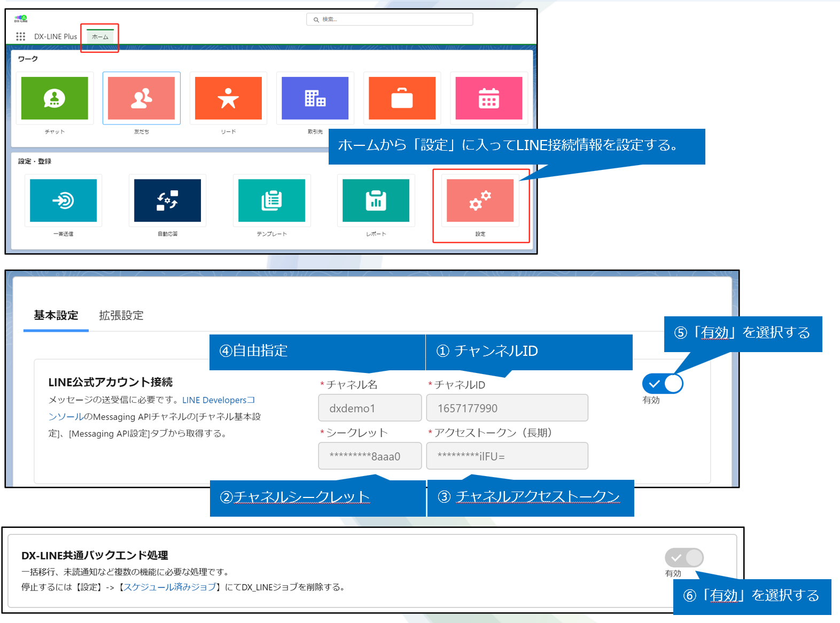Open the チャット (Chat) green icon
This screenshot has height=623, width=840.
point(55,98)
